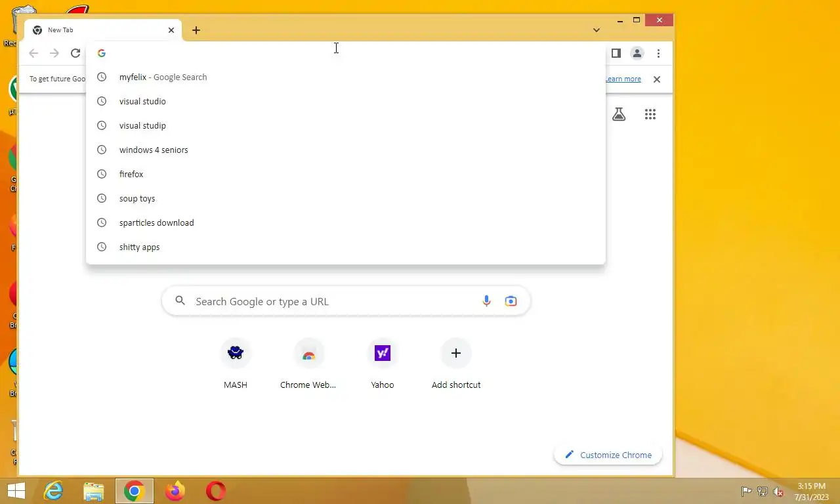
Task: Click Add shortcut tile
Action: pos(456,364)
